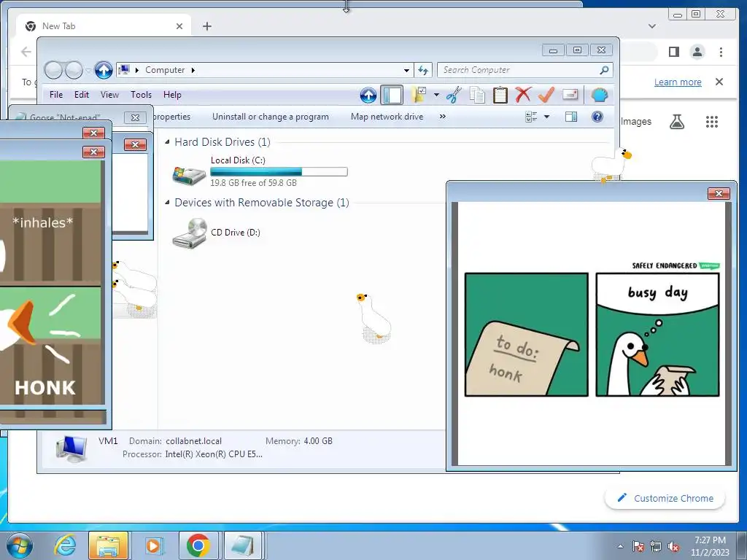Open the View menu in Explorer

(x=109, y=95)
